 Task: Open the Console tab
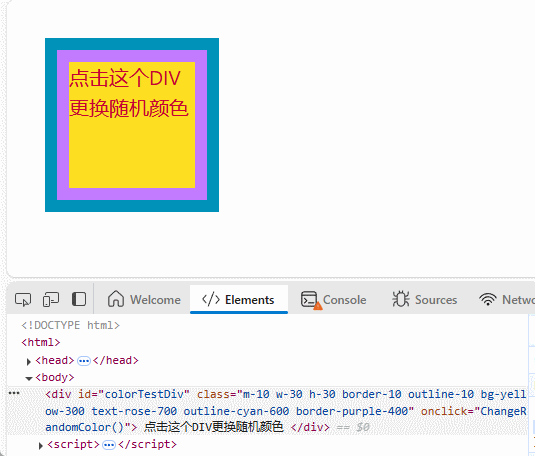tap(334, 299)
